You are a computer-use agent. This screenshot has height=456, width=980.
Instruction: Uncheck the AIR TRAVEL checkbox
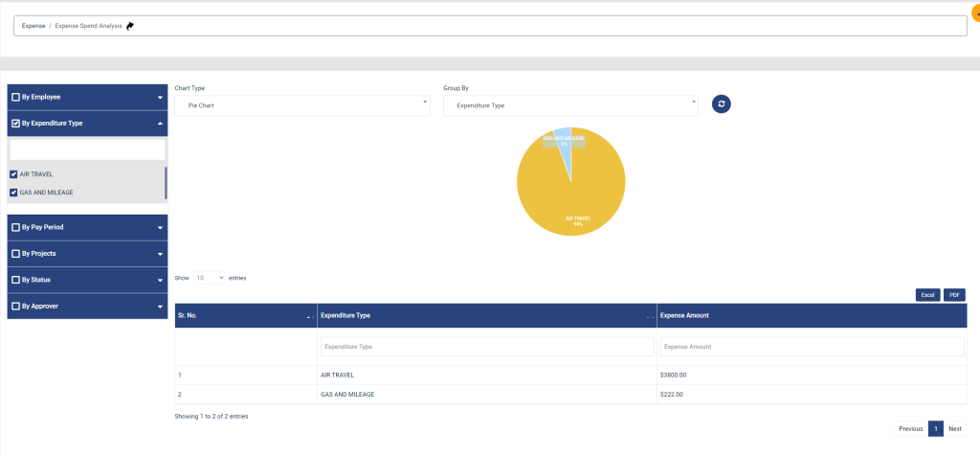(x=13, y=174)
